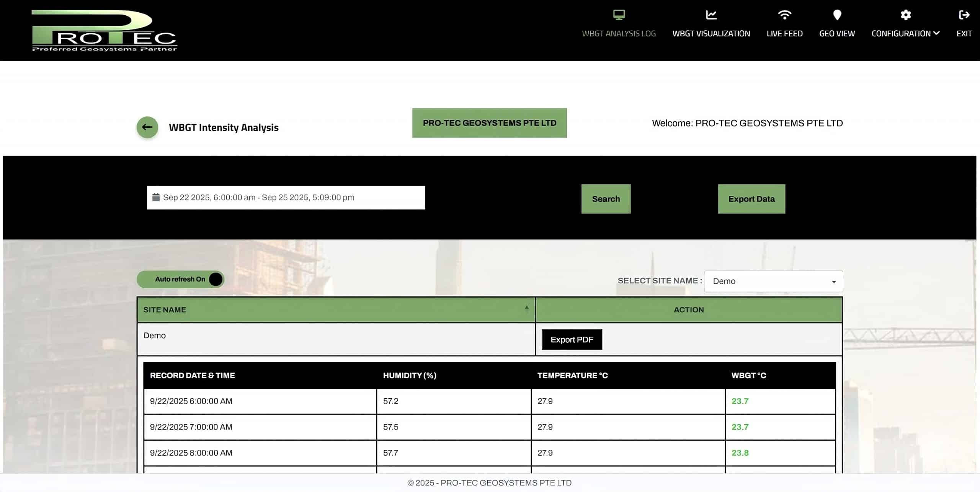Screen dimensions: 980x492
Task: Click the Geo View location pin icon
Action: coord(837,15)
